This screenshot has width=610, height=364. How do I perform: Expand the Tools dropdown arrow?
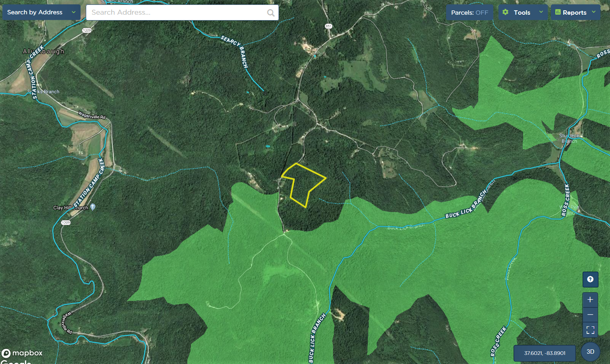pyautogui.click(x=541, y=12)
